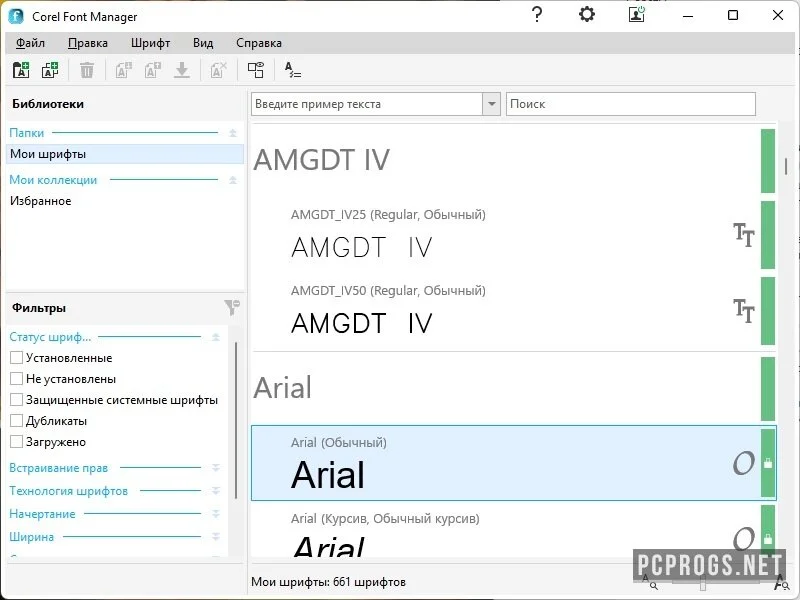
Task: Open the Правка menu
Action: [88, 43]
